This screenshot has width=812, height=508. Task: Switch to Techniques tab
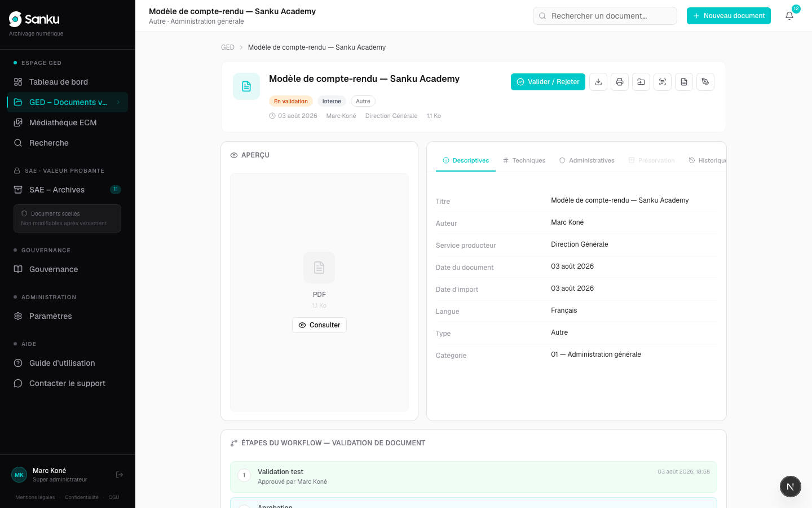(524, 160)
